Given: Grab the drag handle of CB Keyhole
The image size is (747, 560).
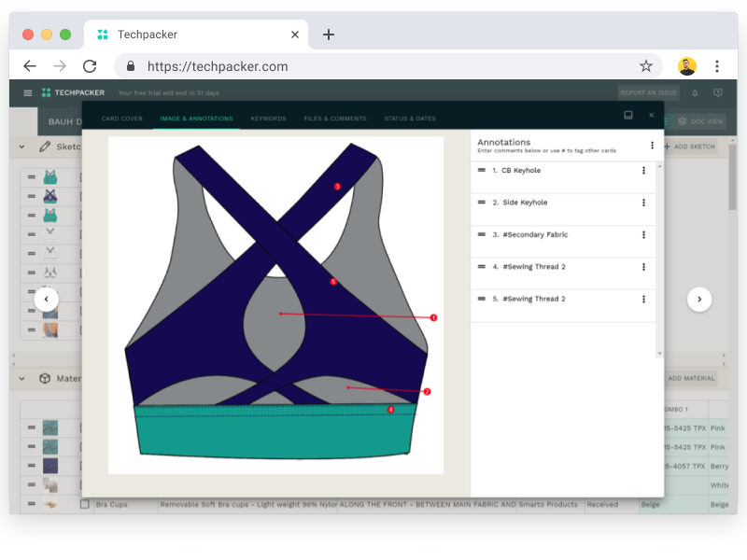Looking at the screenshot, I should (x=482, y=170).
